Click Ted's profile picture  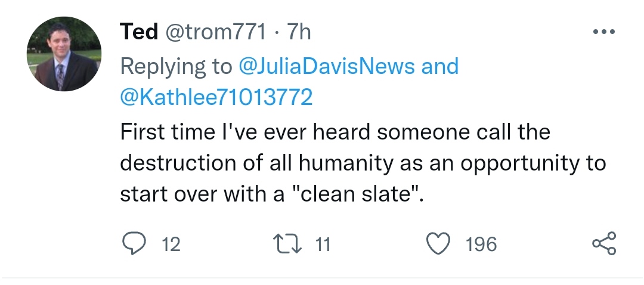pos(64,54)
